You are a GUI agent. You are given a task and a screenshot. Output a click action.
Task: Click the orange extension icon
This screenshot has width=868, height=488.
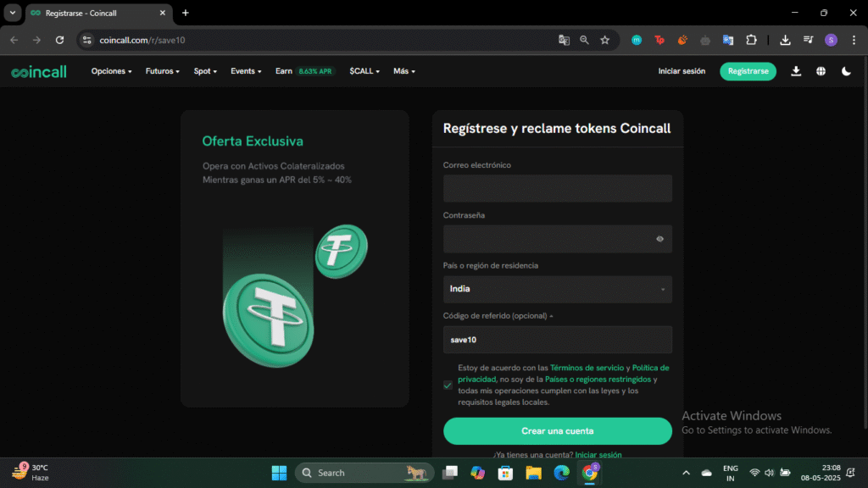pos(682,40)
